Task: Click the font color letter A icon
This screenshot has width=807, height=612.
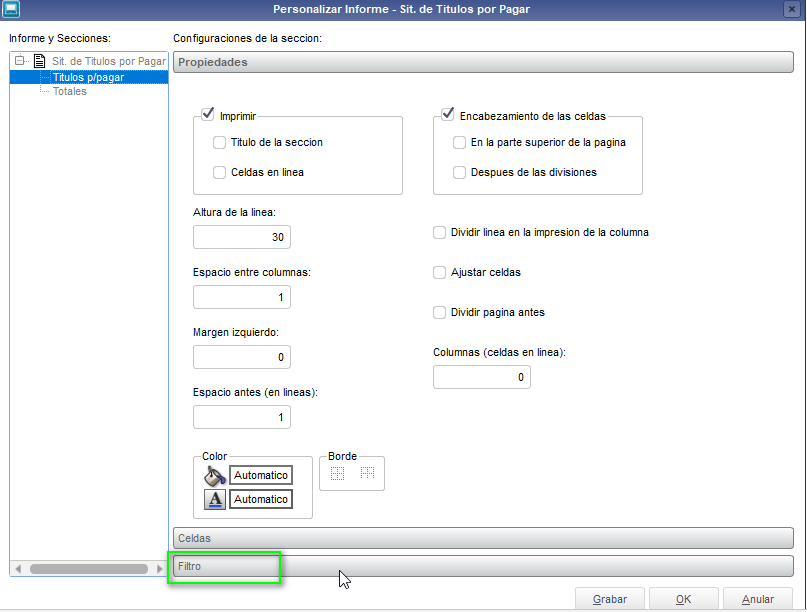Action: click(x=215, y=499)
